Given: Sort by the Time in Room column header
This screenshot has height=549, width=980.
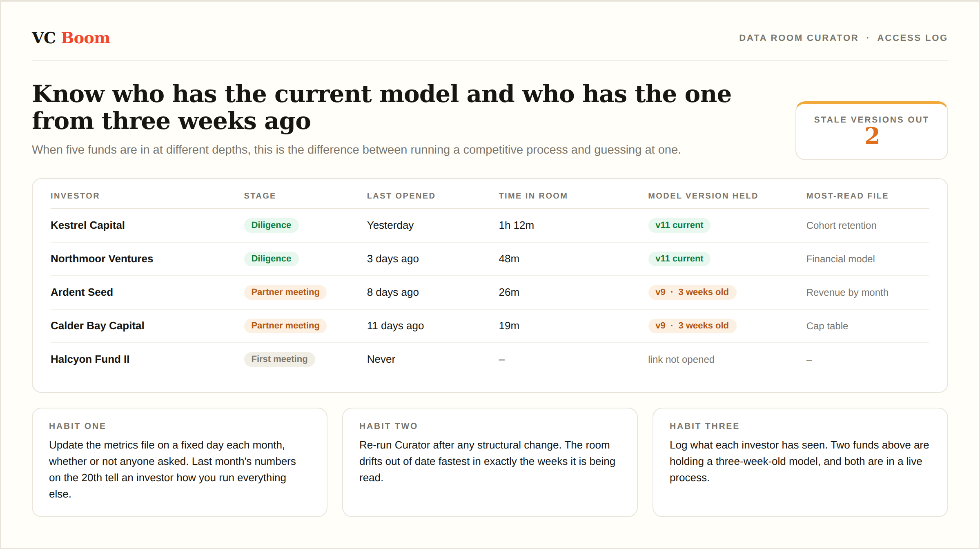Looking at the screenshot, I should click(533, 196).
